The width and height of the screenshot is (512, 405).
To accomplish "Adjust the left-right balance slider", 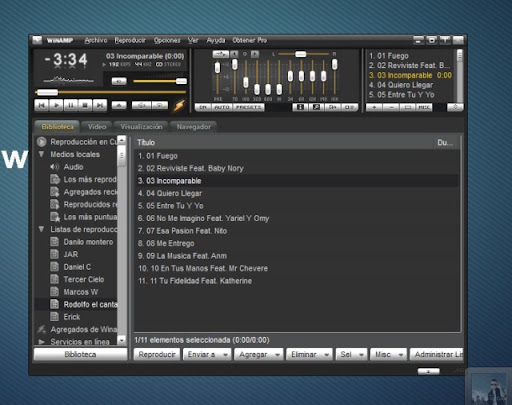I will pyautogui.click(x=303, y=54).
